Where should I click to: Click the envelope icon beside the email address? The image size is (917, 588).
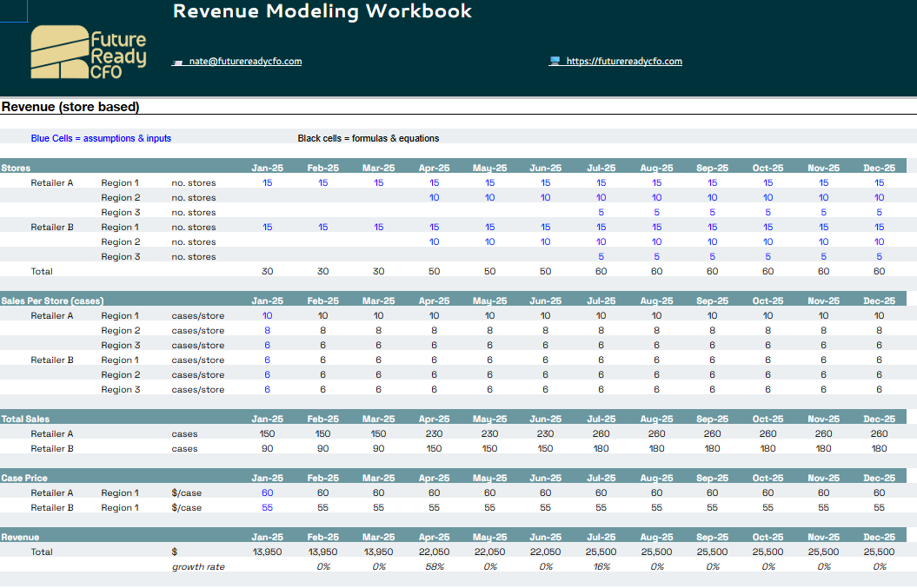click(x=178, y=62)
